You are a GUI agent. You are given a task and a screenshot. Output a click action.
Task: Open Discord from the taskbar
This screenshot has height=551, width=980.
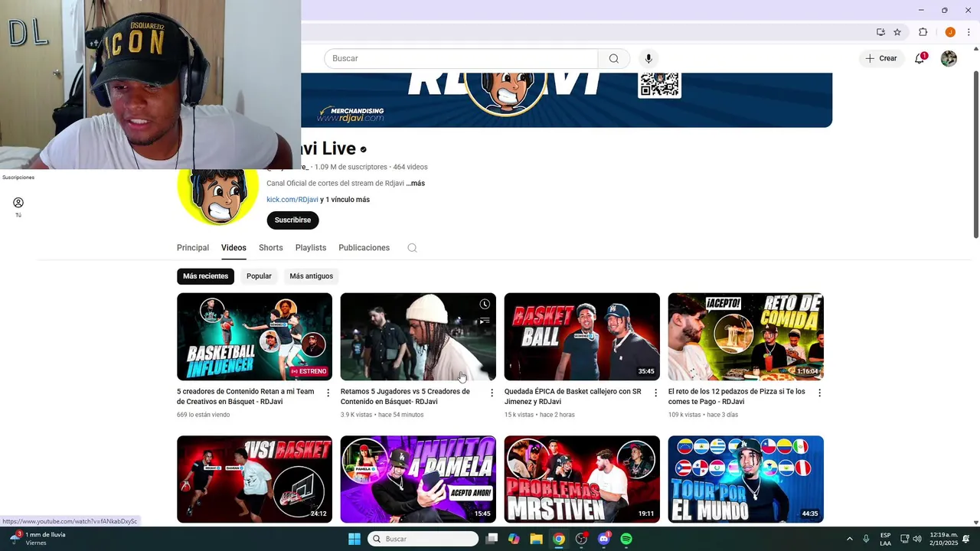604,539
